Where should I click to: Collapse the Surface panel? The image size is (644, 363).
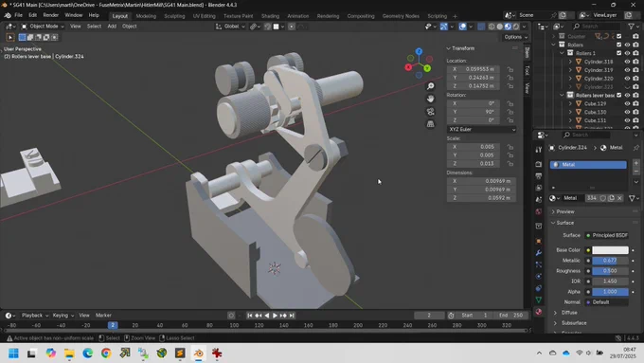tap(564, 223)
